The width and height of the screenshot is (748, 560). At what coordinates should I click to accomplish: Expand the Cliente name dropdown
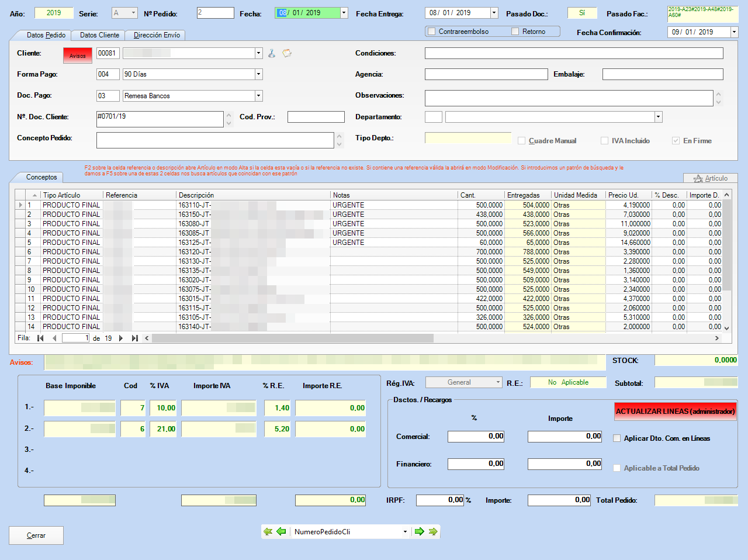(x=259, y=53)
